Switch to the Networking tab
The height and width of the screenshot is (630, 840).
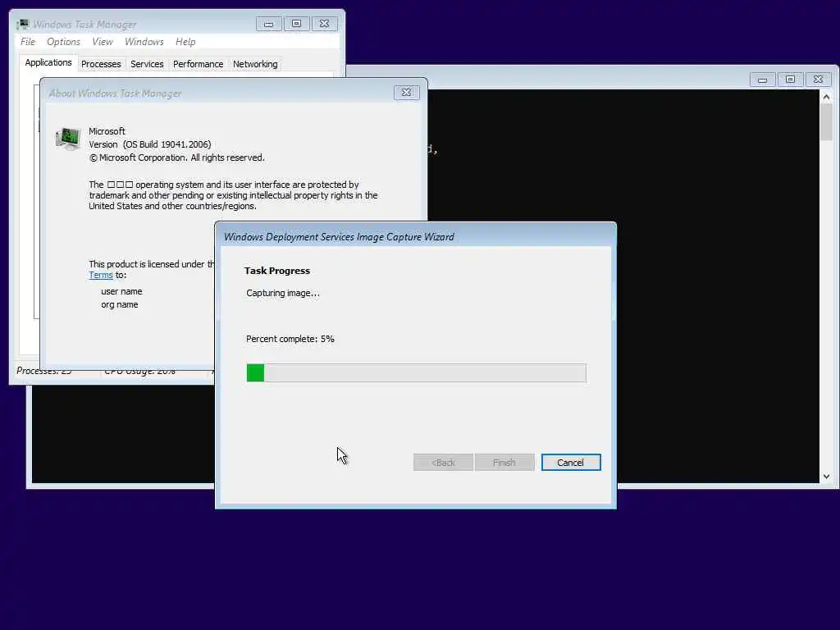(255, 64)
